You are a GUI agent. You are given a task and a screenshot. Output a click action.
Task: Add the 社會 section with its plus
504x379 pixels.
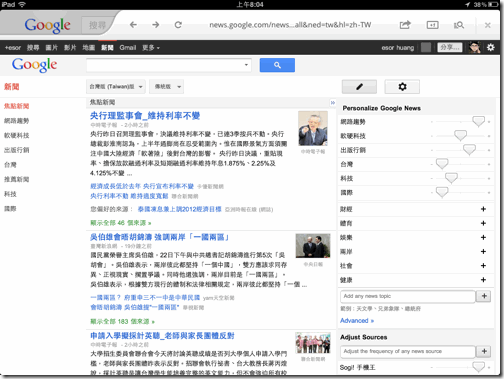[483, 265]
